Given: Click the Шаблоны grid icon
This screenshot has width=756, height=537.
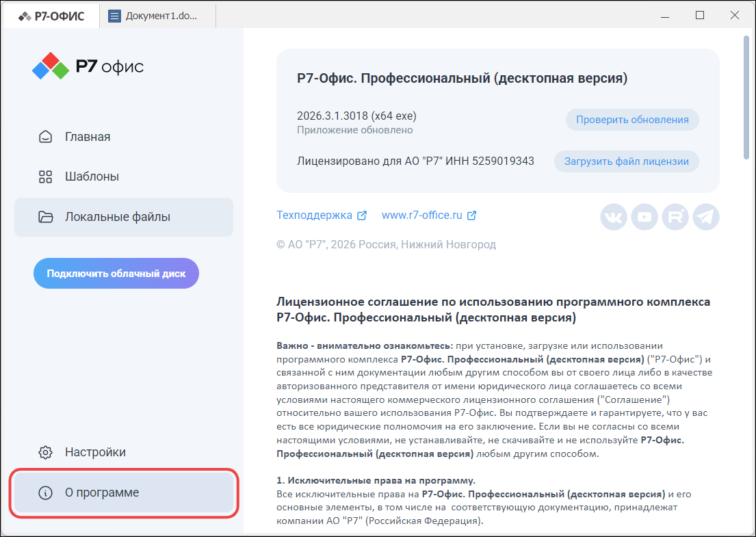Looking at the screenshot, I should click(x=45, y=177).
